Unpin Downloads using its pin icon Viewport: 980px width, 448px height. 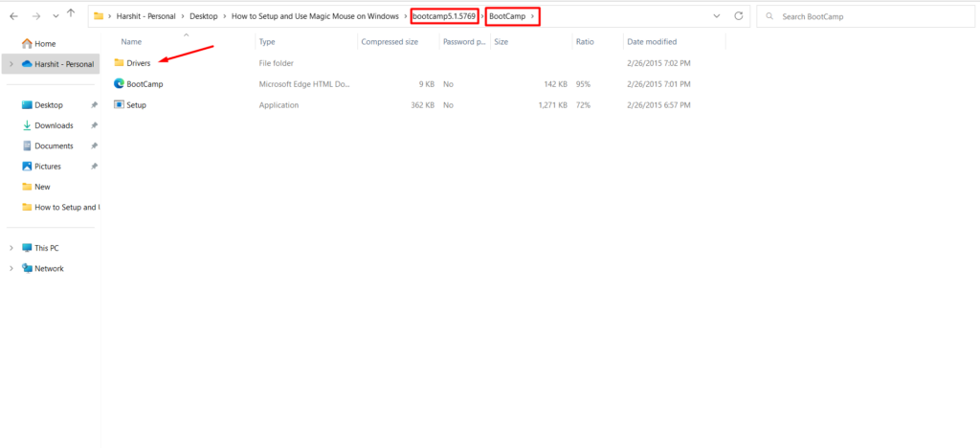click(94, 125)
